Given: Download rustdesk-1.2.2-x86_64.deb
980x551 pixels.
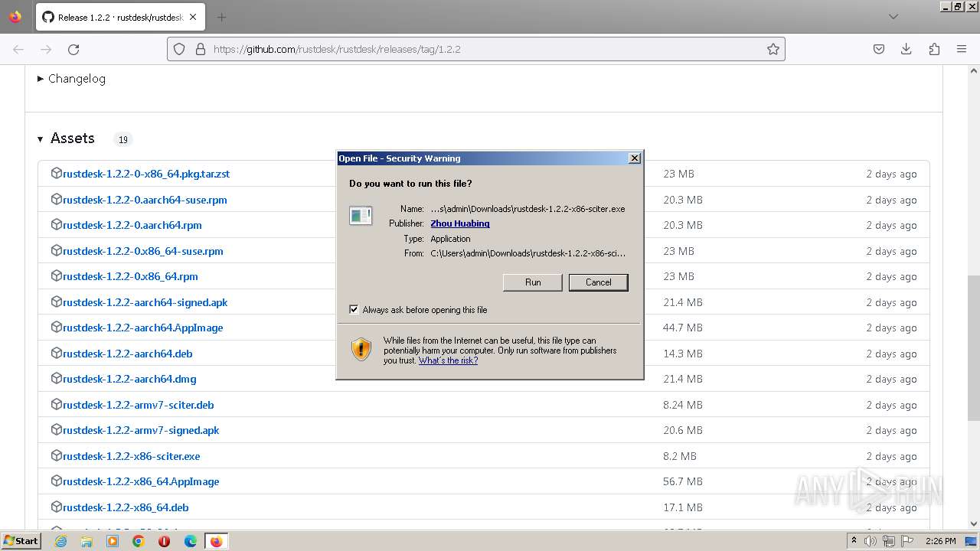Looking at the screenshot, I should pyautogui.click(x=126, y=507).
